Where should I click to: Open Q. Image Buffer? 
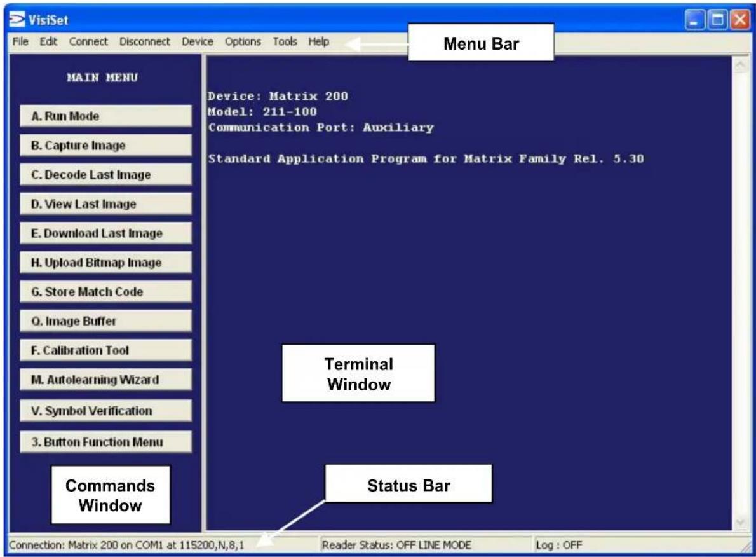pyautogui.click(x=105, y=321)
